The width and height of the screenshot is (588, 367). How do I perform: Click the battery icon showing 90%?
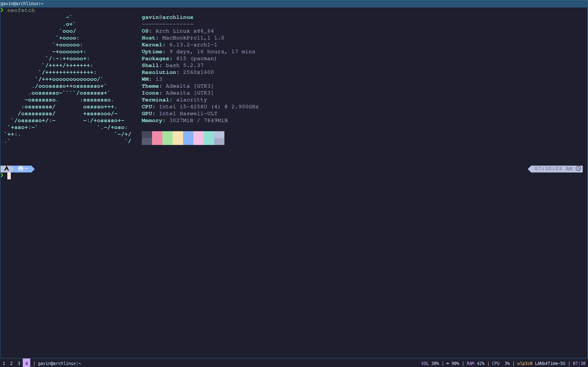(448, 363)
